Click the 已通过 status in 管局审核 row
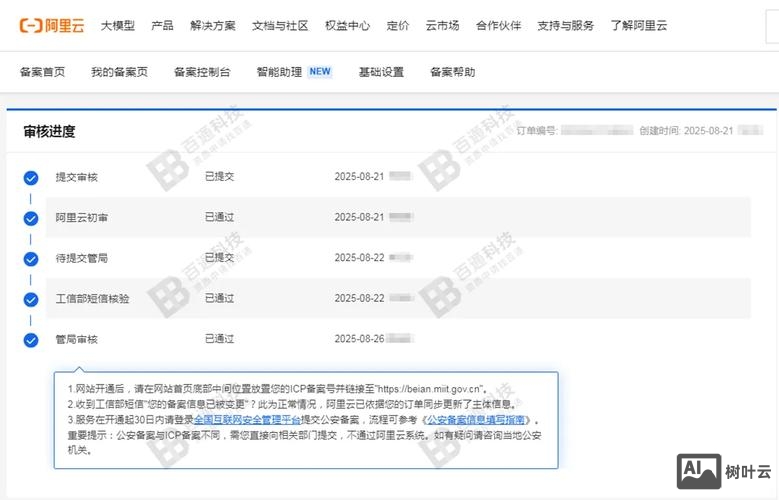The height and width of the screenshot is (500, 779). 220,339
